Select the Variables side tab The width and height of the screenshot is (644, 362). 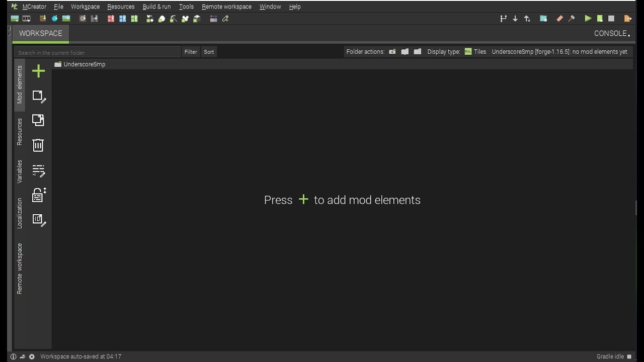20,171
